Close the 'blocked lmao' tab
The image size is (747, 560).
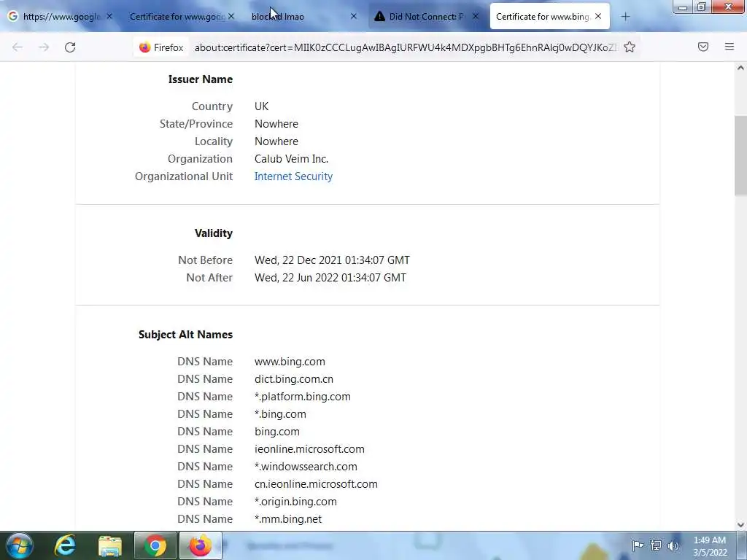(x=354, y=16)
